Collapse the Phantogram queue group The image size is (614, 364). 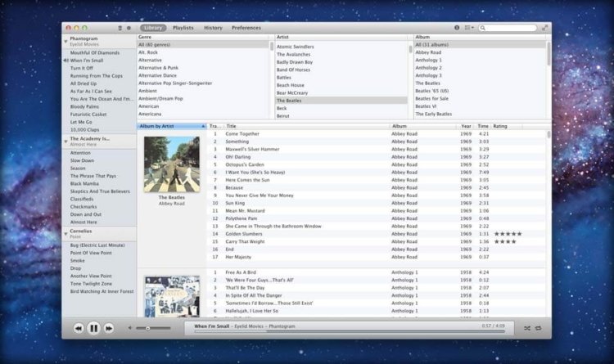(x=65, y=41)
